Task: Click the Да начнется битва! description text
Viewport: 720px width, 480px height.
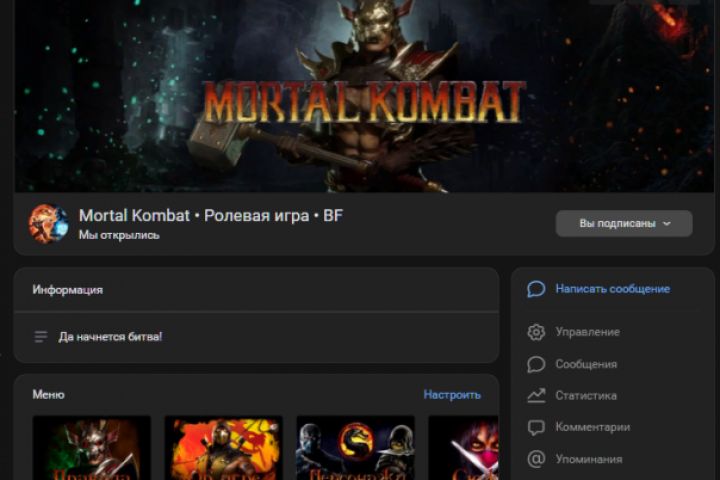Action: click(x=110, y=337)
